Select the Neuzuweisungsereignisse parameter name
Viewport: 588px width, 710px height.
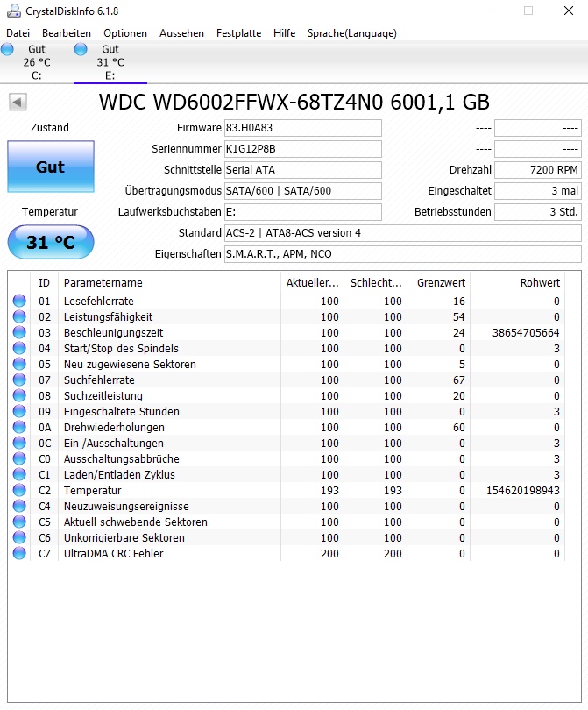coord(126,507)
